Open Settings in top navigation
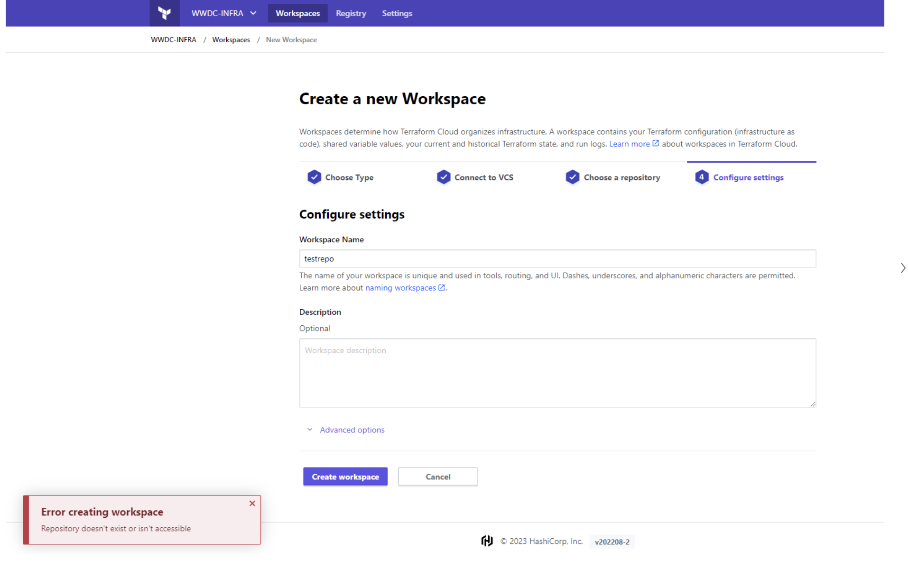 pos(397,13)
